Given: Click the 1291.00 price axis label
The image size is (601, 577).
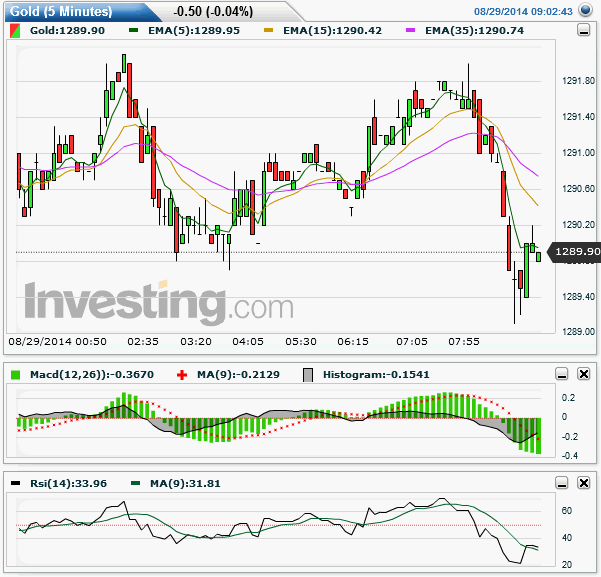Looking at the screenshot, I should click(578, 153).
